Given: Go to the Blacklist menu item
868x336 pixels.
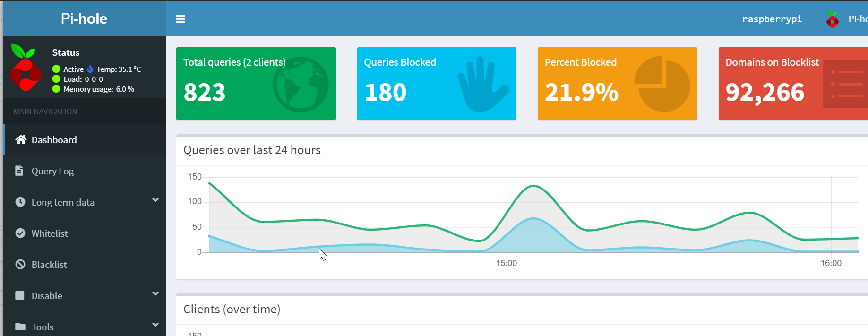Looking at the screenshot, I should [49, 265].
